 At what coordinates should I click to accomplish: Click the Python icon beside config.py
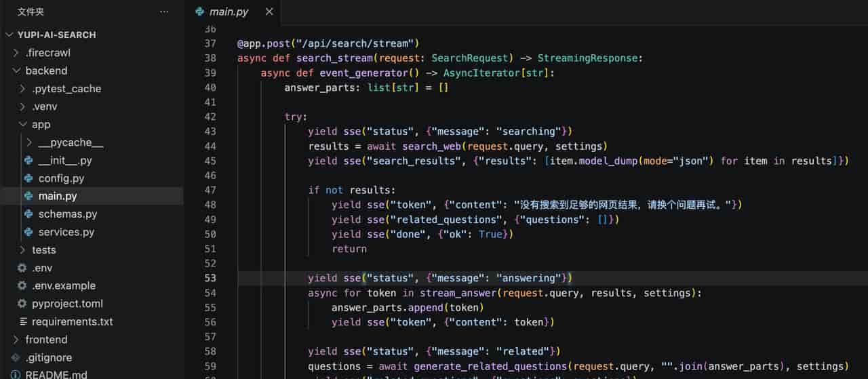[28, 178]
